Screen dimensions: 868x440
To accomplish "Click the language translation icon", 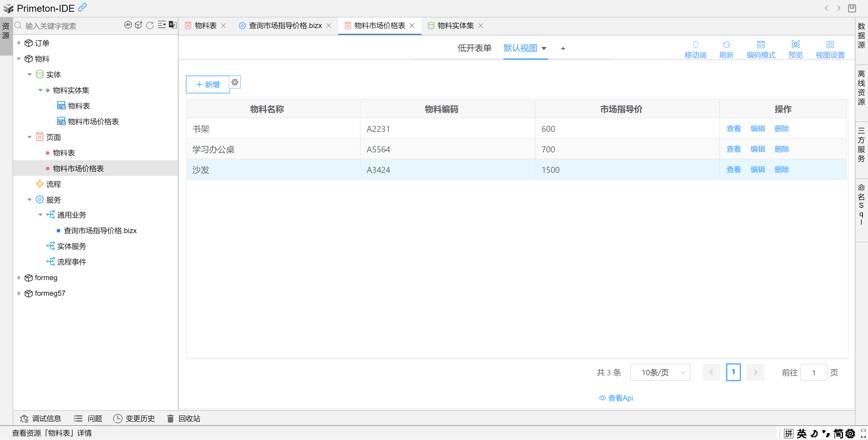I will pyautogui.click(x=173, y=25).
